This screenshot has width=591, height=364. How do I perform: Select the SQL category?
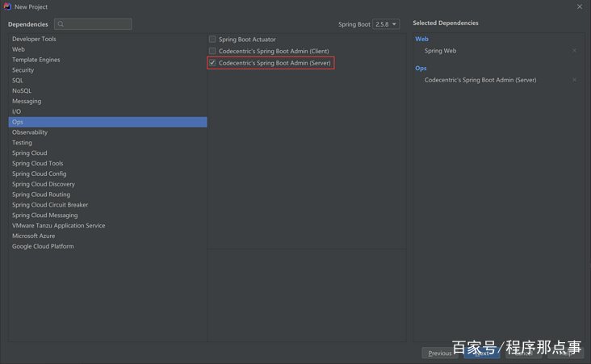tap(108, 80)
